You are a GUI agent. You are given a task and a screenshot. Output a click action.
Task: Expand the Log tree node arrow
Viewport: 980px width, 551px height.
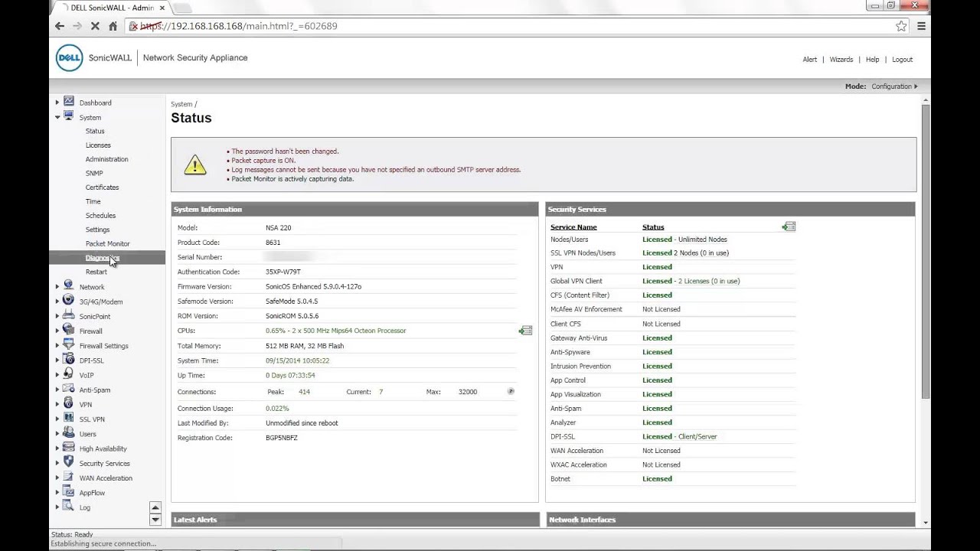click(57, 507)
